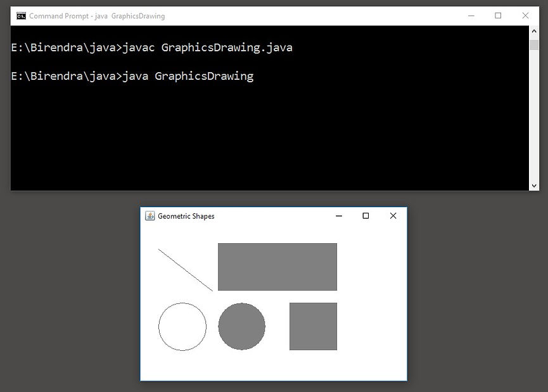Maximize the Geometric Shapes window

pos(366,216)
